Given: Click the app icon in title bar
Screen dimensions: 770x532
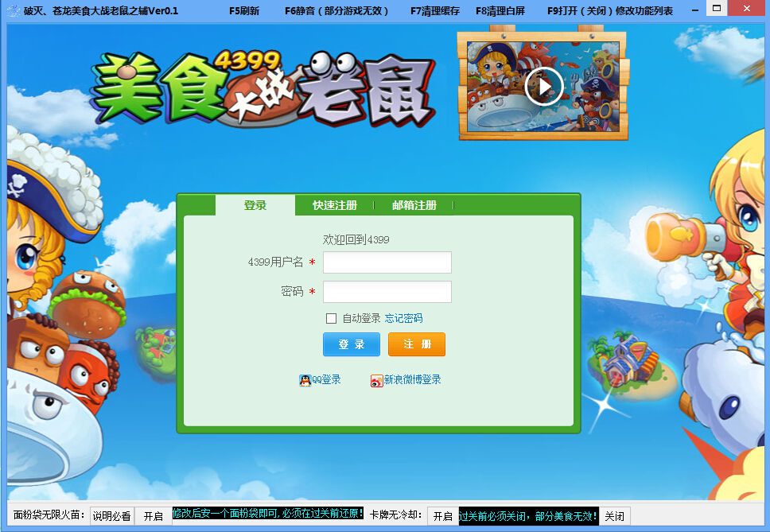Looking at the screenshot, I should [13, 11].
